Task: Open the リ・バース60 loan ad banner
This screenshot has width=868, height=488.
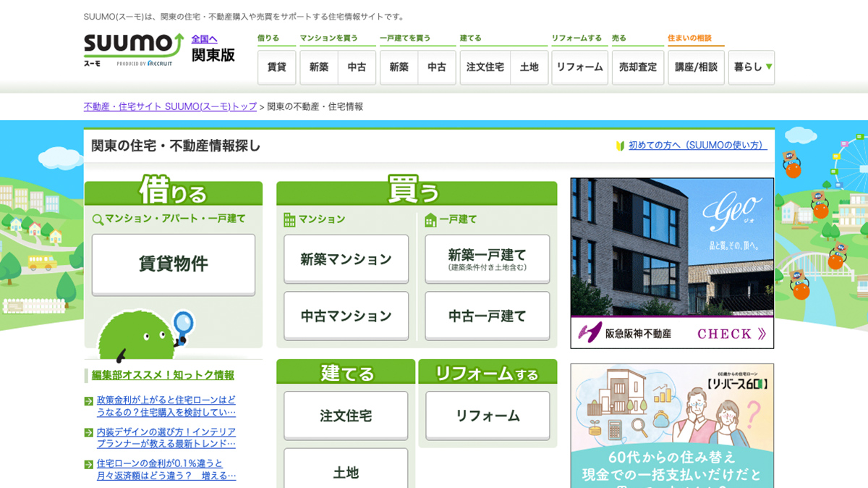Action: [x=672, y=426]
